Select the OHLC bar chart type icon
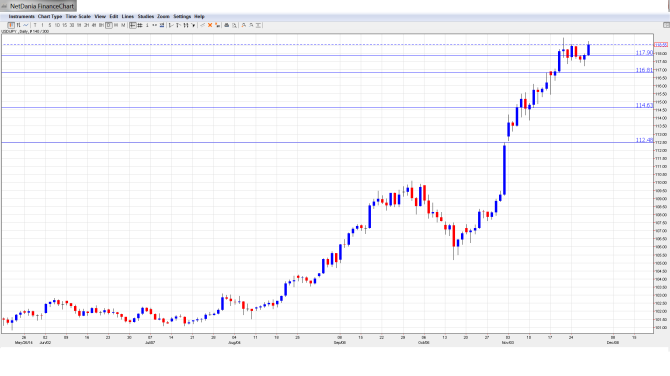This screenshot has width=670, height=376. point(18,25)
